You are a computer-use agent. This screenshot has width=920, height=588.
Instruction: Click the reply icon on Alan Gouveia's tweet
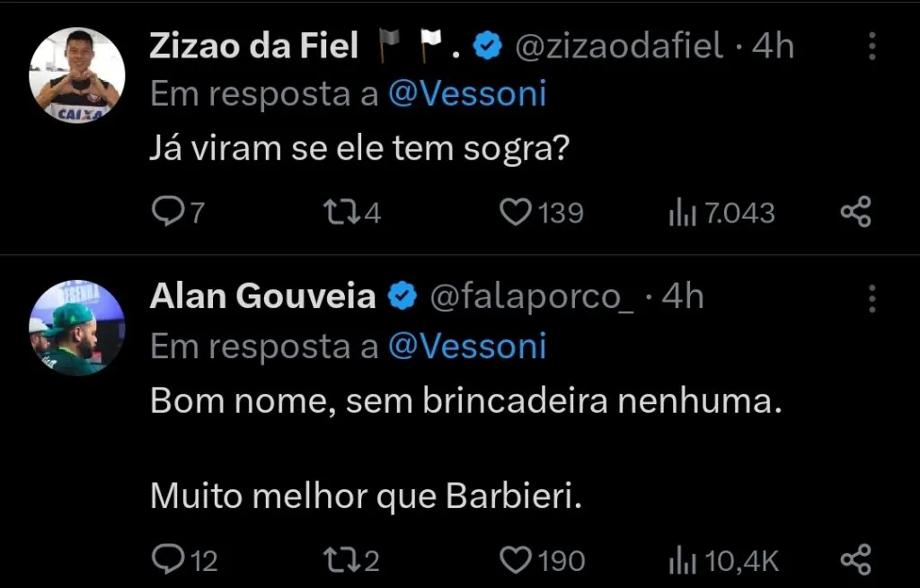[171, 558]
